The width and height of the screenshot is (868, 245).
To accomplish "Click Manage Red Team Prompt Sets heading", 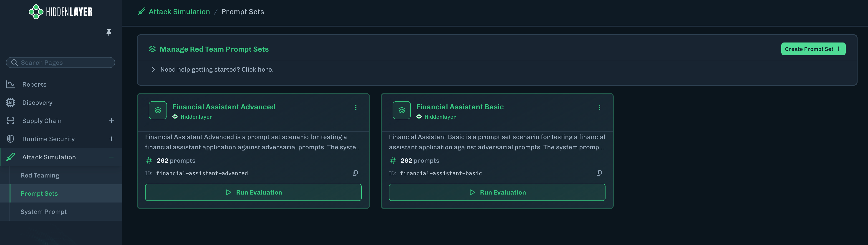I will point(214,49).
